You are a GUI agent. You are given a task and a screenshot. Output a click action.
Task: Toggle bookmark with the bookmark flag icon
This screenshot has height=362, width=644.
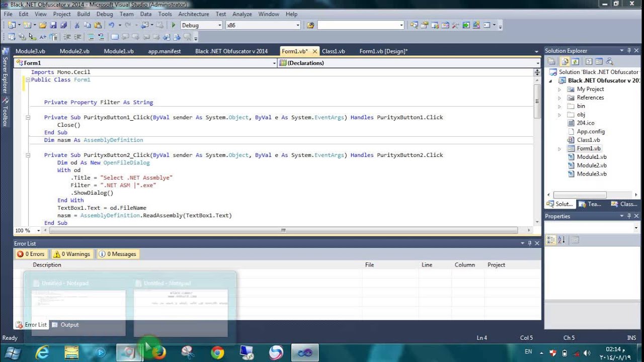[x=115, y=37]
